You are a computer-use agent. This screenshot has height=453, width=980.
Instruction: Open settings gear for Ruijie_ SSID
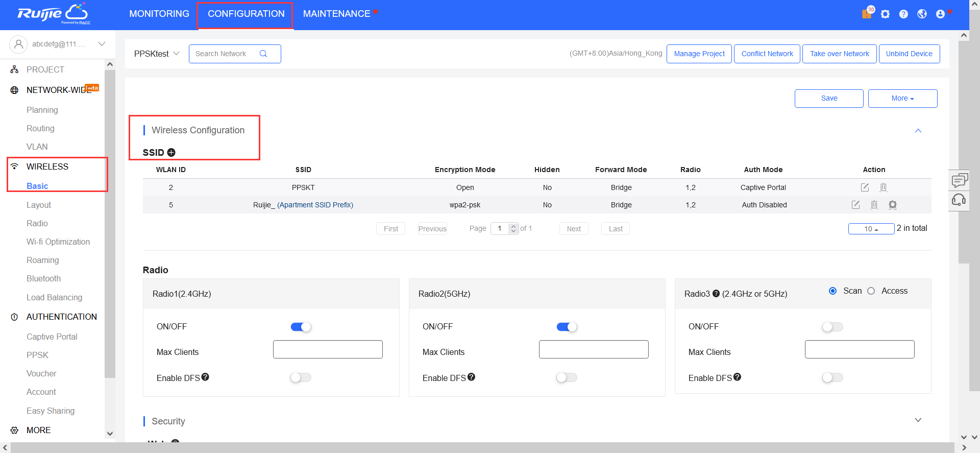[x=892, y=205]
